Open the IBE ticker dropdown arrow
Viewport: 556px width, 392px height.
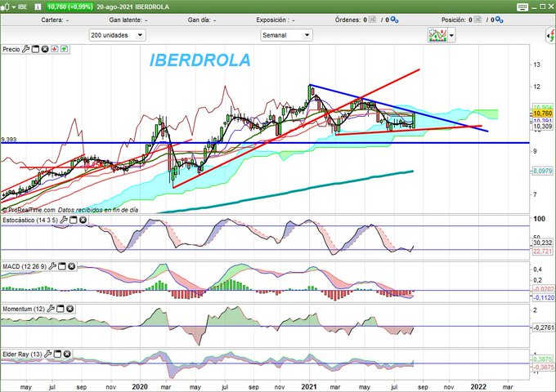[x=13, y=7]
